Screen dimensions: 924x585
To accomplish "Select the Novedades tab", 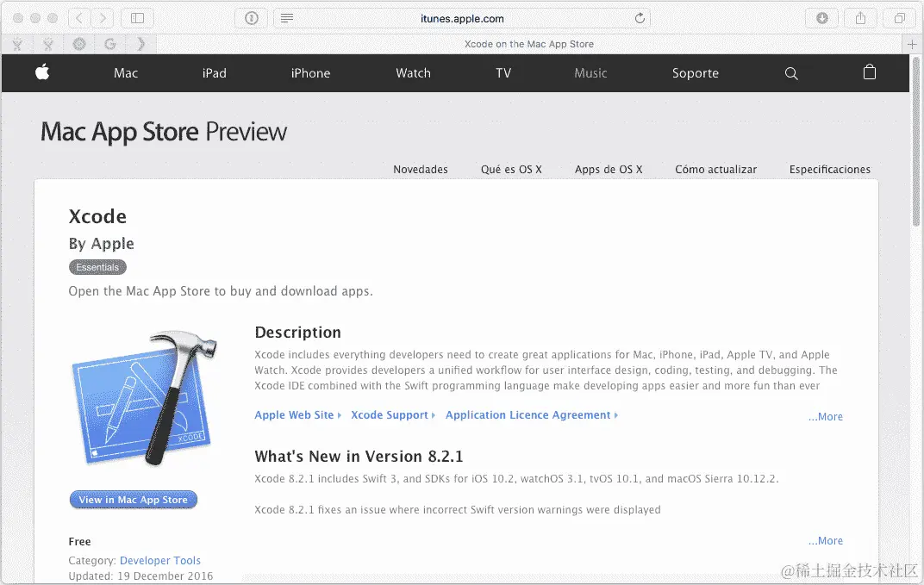I will click(421, 169).
